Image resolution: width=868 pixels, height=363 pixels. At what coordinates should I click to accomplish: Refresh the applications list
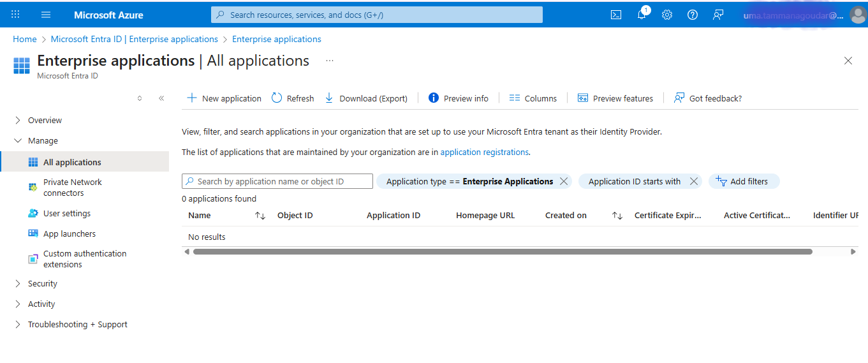tap(293, 98)
